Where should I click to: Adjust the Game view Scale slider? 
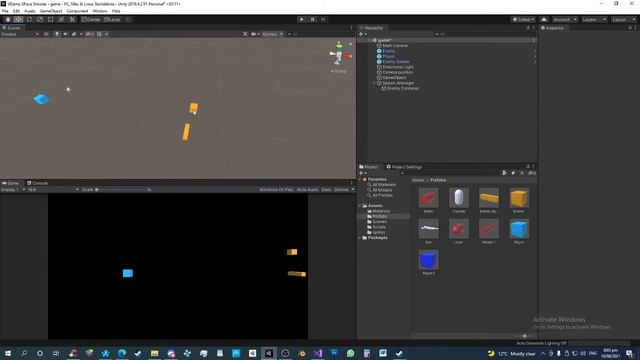pyautogui.click(x=121, y=190)
